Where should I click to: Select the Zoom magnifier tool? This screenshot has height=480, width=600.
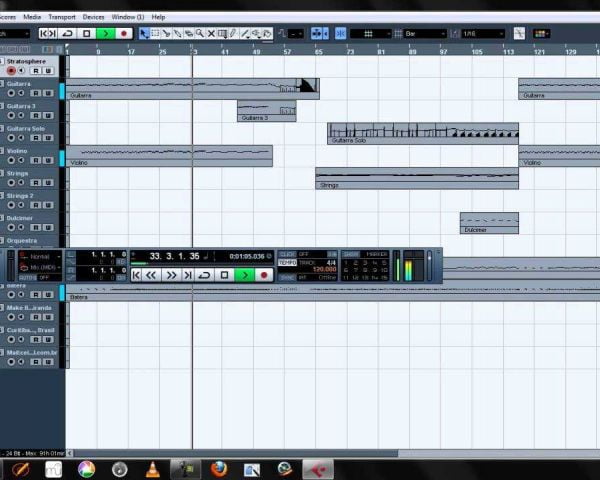pos(200,34)
